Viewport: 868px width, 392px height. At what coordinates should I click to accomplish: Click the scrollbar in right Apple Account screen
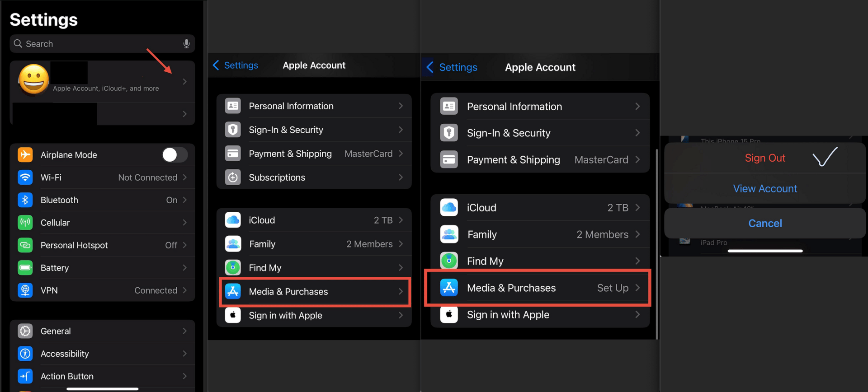click(657, 244)
